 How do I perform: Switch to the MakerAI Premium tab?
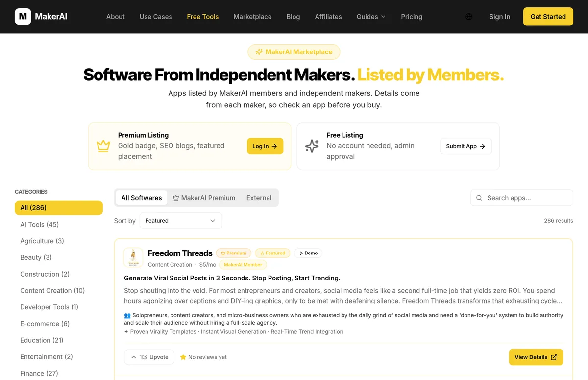coord(204,198)
